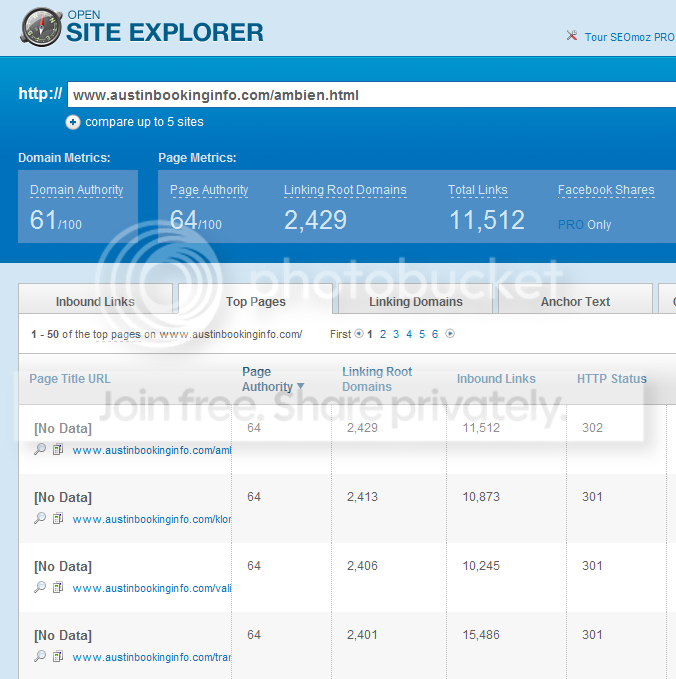Click the tools icon beside Tour SEOmoz PRO
Viewport: 676px width, 679px height.
tap(572, 36)
